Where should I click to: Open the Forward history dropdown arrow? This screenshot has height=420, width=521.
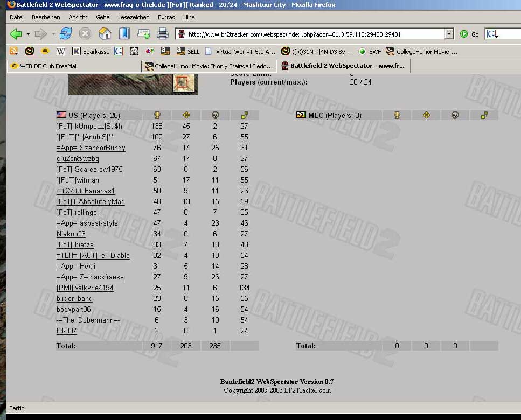(53, 34)
